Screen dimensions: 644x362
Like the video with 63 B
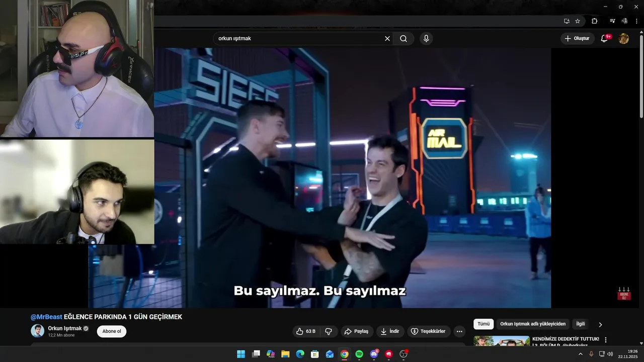tap(306, 331)
